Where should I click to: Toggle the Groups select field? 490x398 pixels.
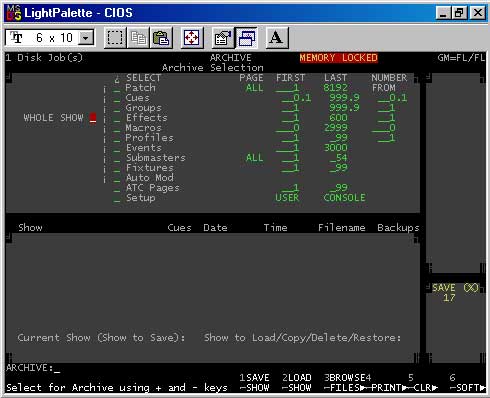117,109
